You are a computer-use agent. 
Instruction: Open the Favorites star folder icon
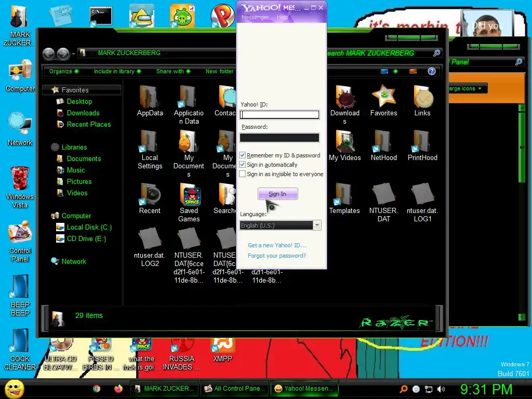(x=384, y=101)
